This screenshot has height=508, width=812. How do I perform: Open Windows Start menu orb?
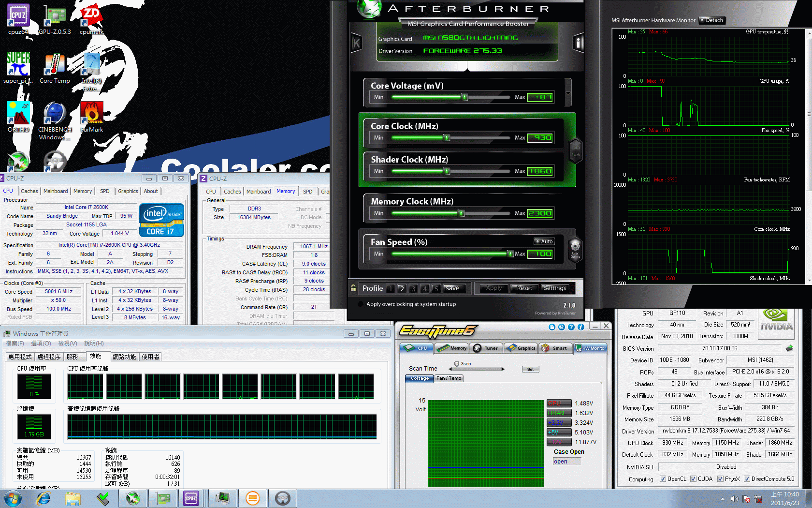click(13, 498)
